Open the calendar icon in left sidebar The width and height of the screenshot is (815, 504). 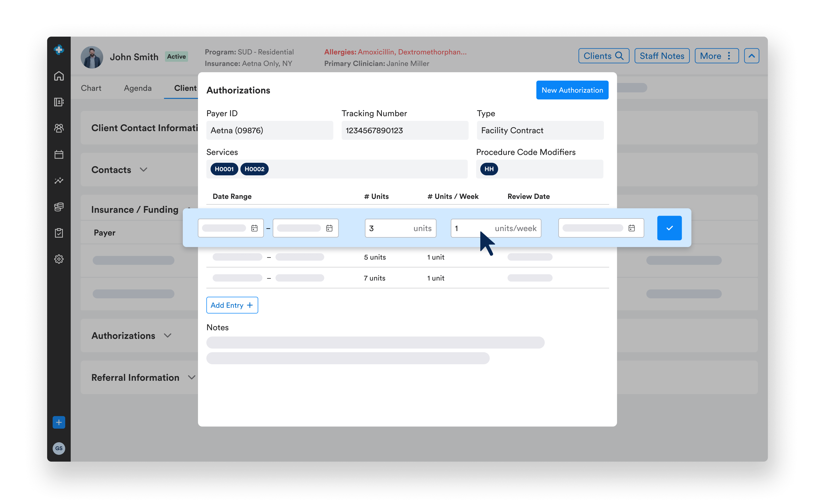click(x=59, y=154)
